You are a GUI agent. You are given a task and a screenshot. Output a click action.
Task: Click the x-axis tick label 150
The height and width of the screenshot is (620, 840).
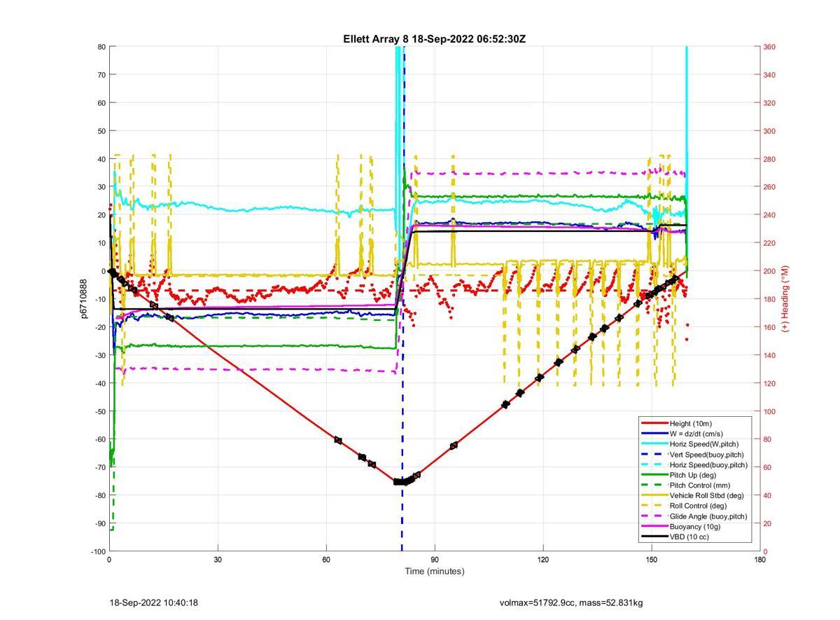(652, 560)
